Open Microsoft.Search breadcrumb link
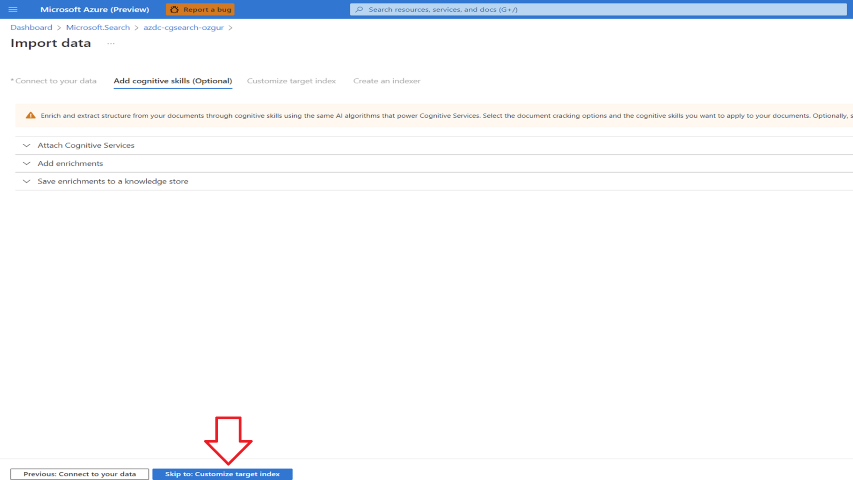Screen dimensions: 853x480 (98, 27)
